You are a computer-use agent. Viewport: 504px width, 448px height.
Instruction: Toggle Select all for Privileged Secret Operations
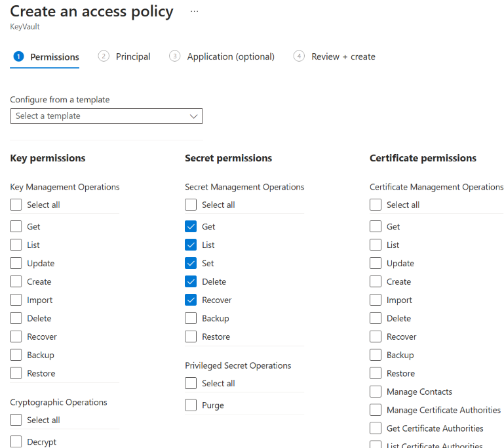191,383
